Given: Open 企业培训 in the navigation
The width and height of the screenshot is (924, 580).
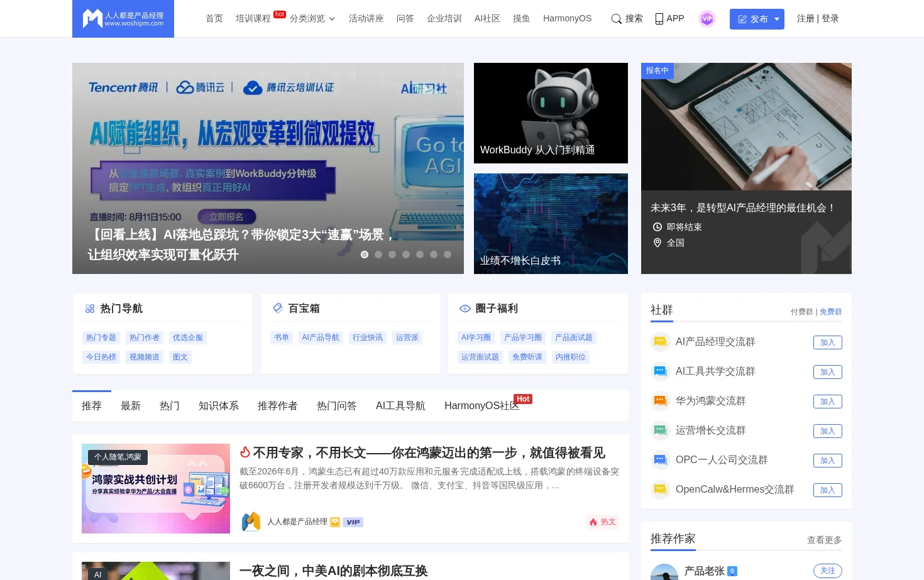Looking at the screenshot, I should point(444,19).
